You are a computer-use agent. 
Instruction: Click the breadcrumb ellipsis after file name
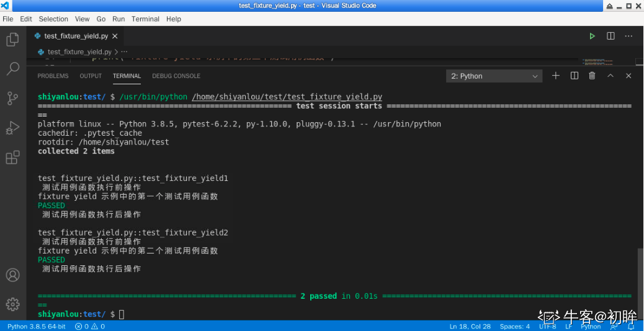click(x=125, y=52)
